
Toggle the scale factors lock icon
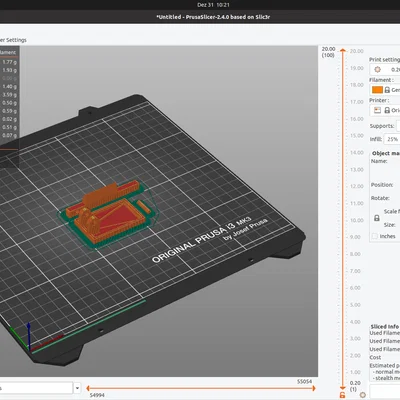(377, 218)
